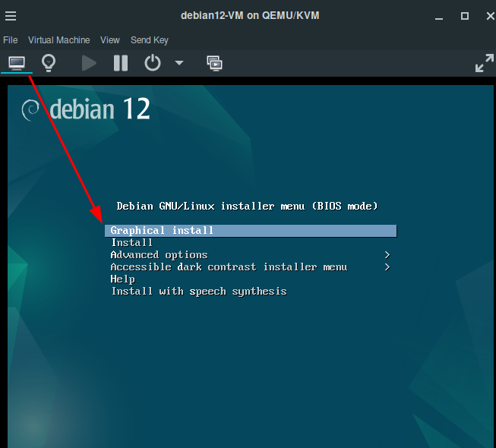The width and height of the screenshot is (496, 448).
Task: Close the debian12-VM window
Action: coord(491,16)
